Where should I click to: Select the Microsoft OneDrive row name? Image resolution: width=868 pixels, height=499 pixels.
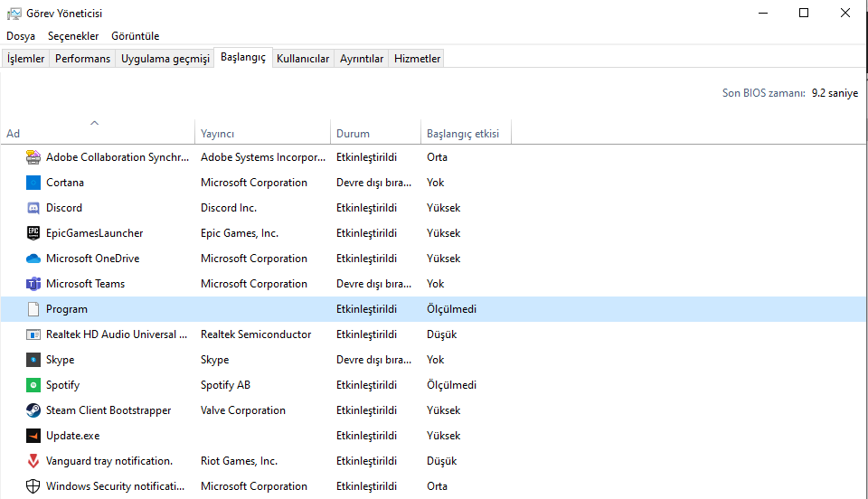92,259
